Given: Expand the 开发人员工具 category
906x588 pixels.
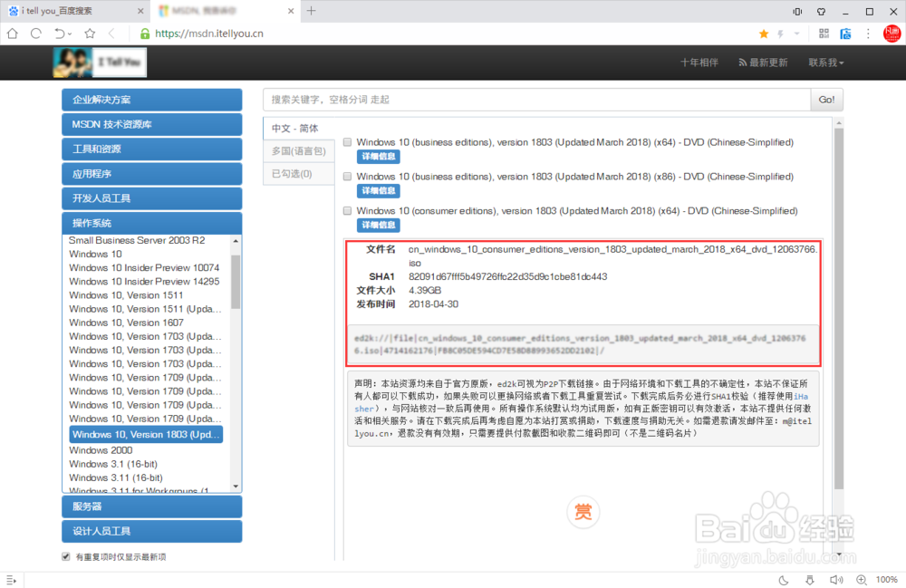Looking at the screenshot, I should [152, 198].
